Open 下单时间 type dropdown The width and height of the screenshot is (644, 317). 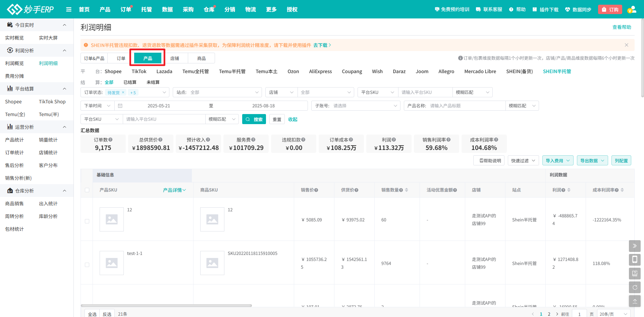(x=98, y=106)
